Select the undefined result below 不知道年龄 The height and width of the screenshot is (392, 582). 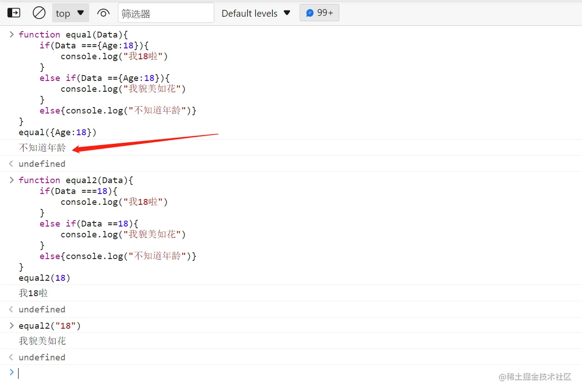[x=42, y=164]
